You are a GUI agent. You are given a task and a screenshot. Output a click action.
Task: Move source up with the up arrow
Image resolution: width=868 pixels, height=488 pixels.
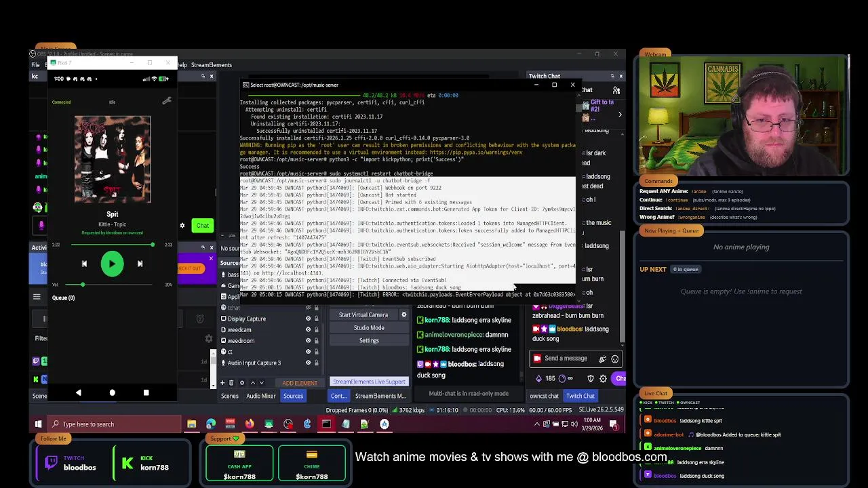(252, 382)
